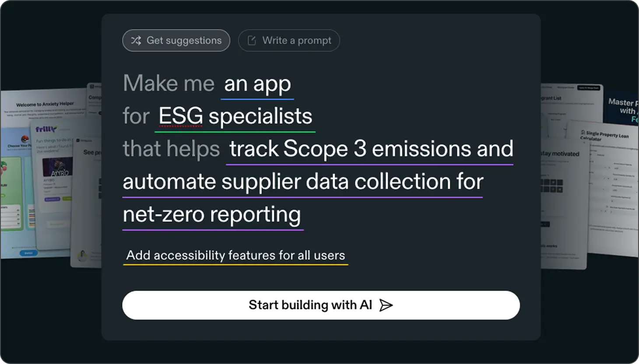Viewport: 639px width, 364px height.
Task: Open the Single Property Loan Calculator preview
Action: [x=608, y=136]
